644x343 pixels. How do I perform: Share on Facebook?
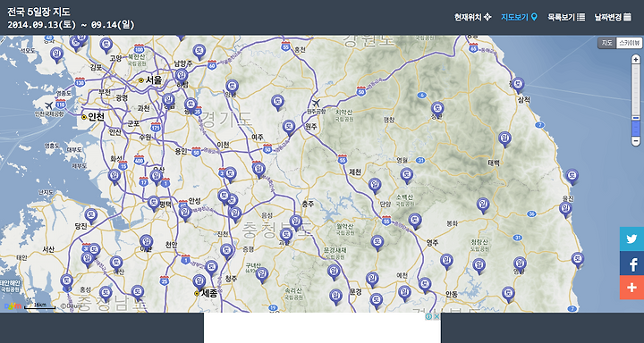(x=631, y=263)
